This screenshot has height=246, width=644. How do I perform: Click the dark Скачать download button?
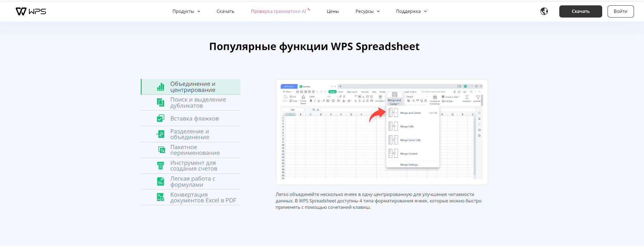580,11
